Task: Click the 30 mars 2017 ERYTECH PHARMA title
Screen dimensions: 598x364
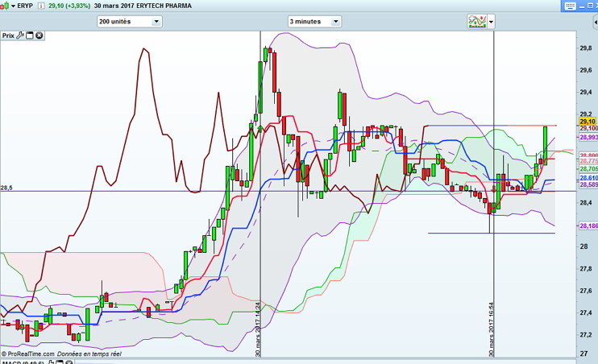Action: pyautogui.click(x=143, y=6)
